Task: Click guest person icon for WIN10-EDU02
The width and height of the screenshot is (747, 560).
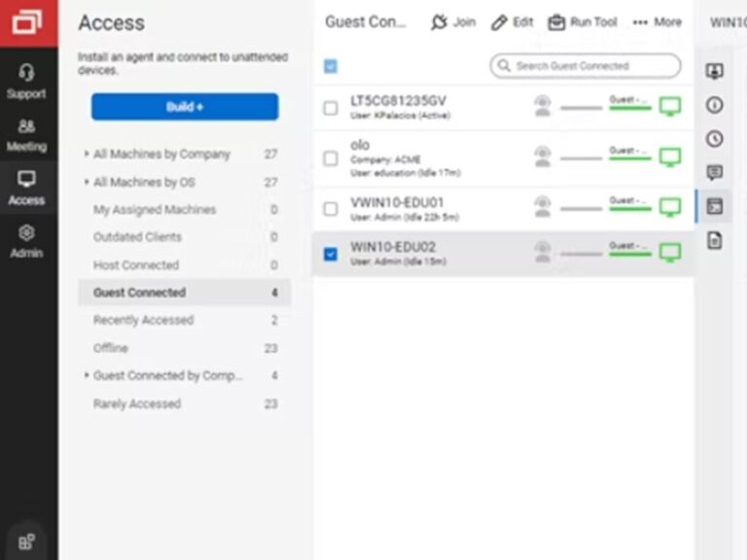Action: click(x=542, y=252)
